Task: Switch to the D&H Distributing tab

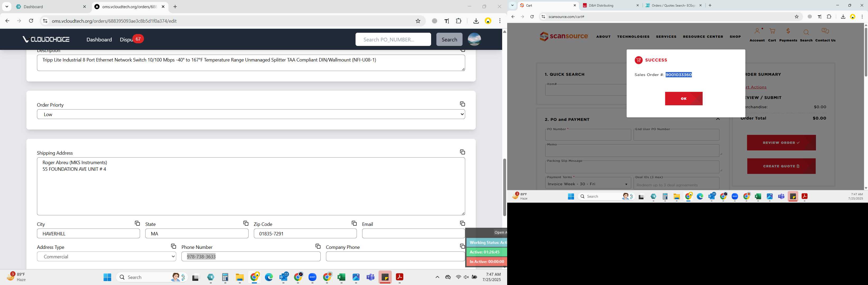Action: (x=611, y=5)
